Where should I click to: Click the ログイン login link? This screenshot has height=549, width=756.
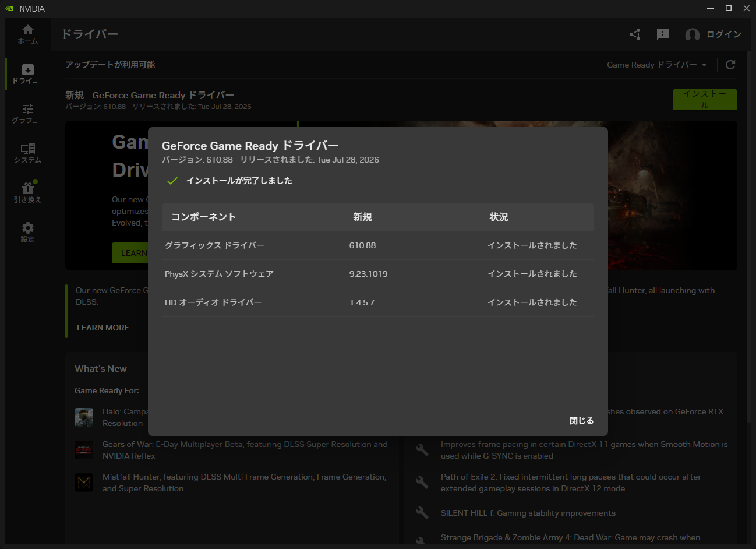[x=724, y=34]
